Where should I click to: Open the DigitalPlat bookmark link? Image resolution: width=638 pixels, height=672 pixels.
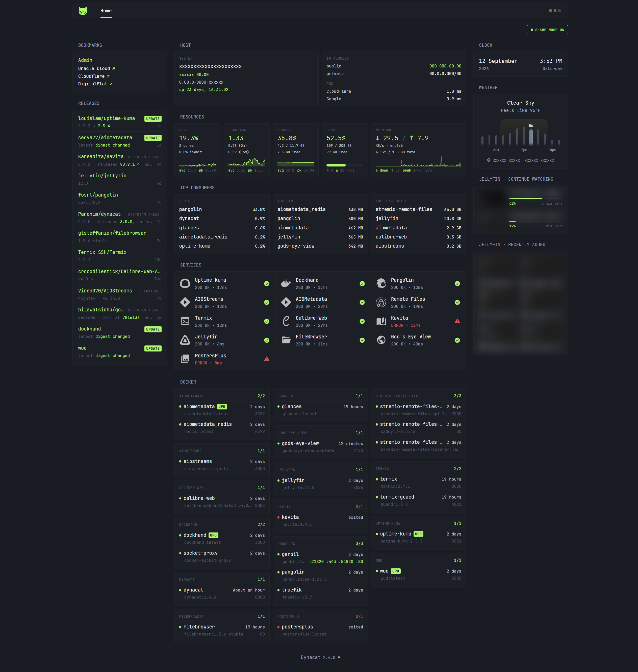[x=95, y=84]
